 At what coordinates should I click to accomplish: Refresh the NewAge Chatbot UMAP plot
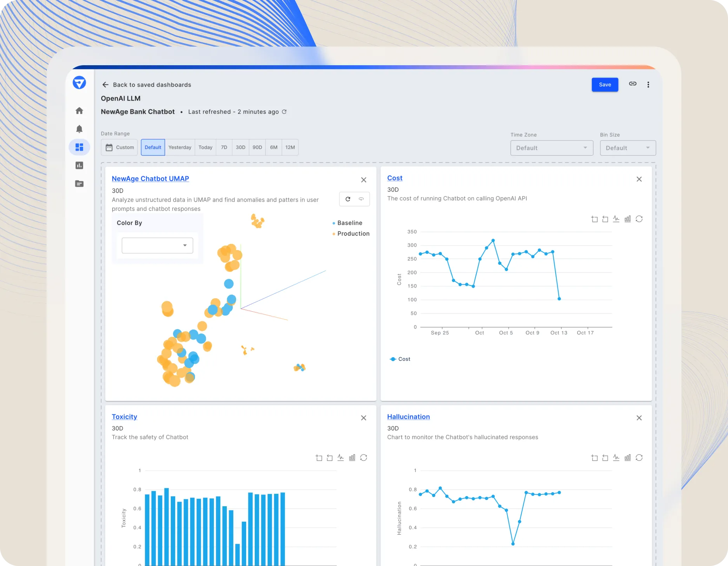[348, 199]
